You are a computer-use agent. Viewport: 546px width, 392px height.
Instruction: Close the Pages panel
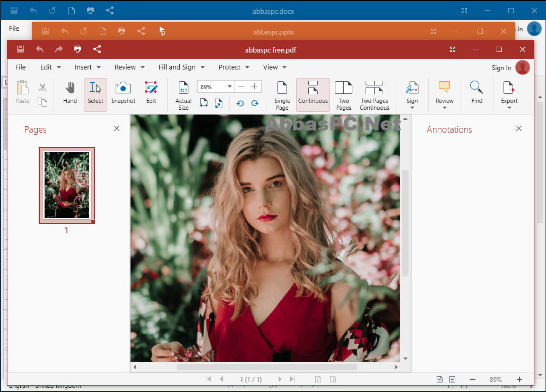click(117, 128)
